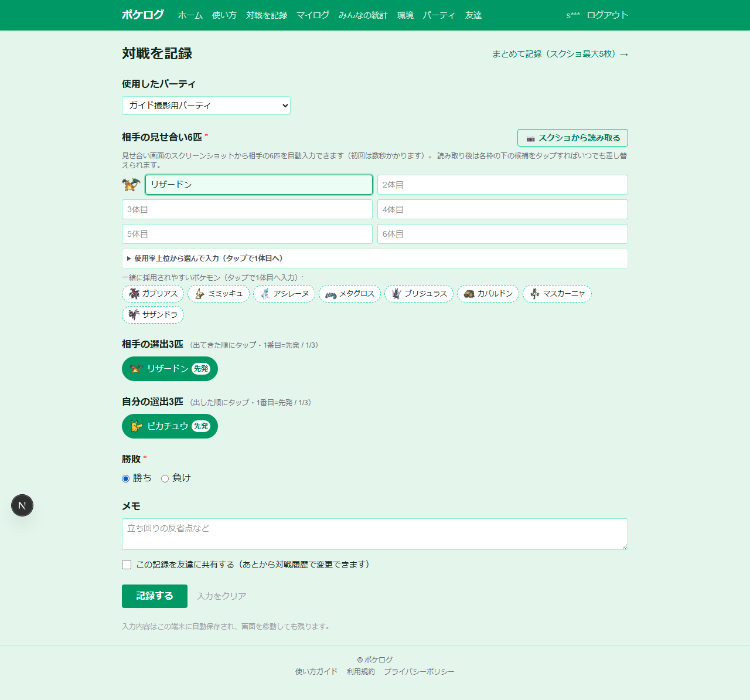Tap the カバルドン suggestion chip
This screenshot has width=750, height=700.
pos(488,294)
